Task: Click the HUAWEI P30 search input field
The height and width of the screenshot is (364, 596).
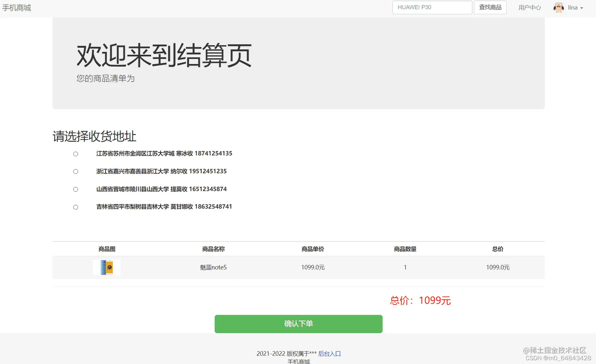Action: pos(432,7)
